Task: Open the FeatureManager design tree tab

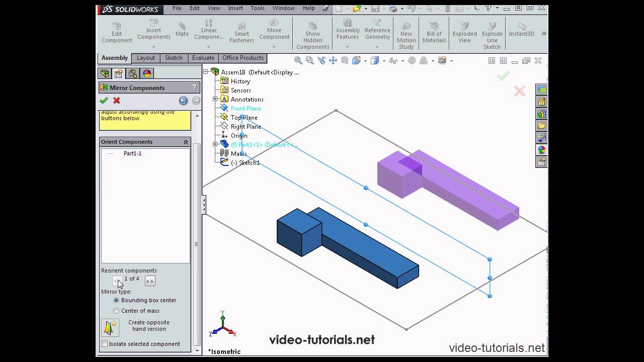Action: 105,73
